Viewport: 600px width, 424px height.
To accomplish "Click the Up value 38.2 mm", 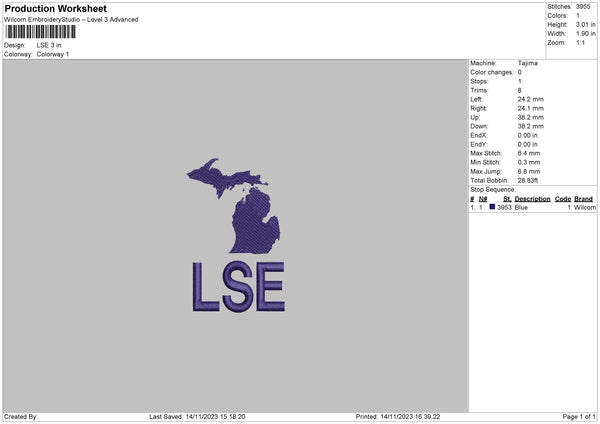I will [531, 117].
